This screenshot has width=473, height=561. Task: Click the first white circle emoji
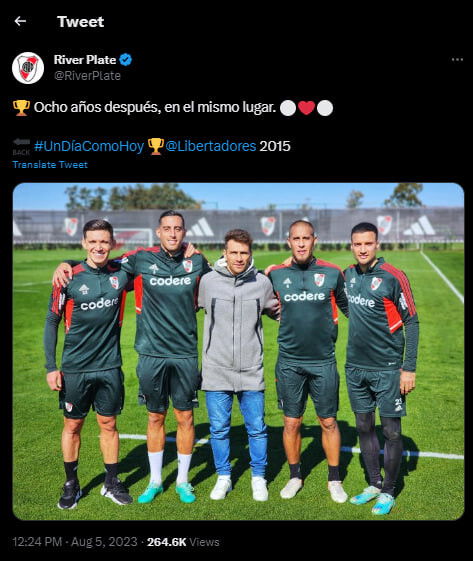288,108
